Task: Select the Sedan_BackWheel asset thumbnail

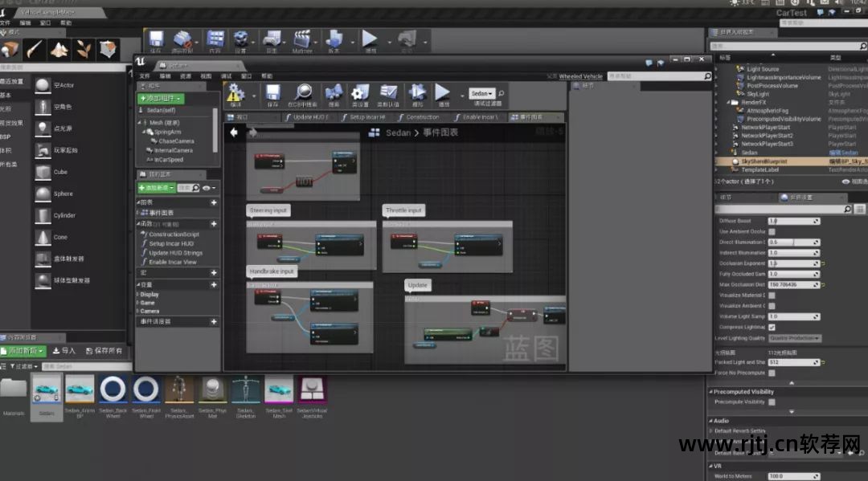Action: (x=113, y=390)
